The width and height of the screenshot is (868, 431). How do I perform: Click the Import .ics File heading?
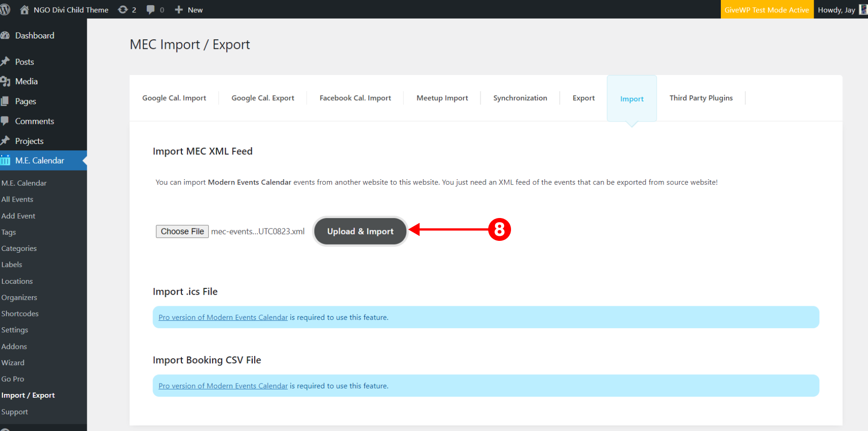coord(185,292)
